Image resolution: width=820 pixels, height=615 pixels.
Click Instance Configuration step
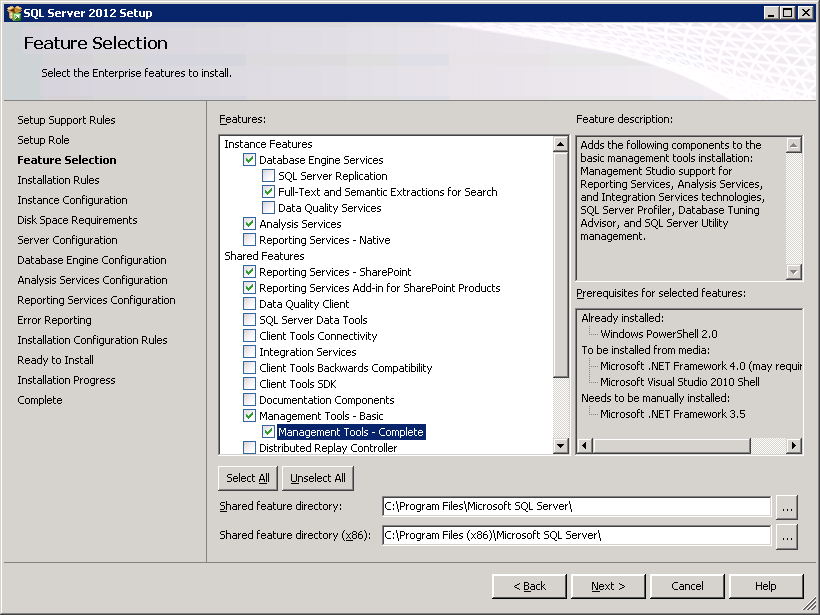point(72,200)
